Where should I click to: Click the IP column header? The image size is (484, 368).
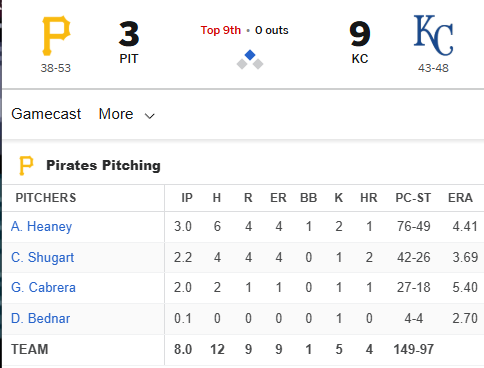pyautogui.click(x=187, y=198)
